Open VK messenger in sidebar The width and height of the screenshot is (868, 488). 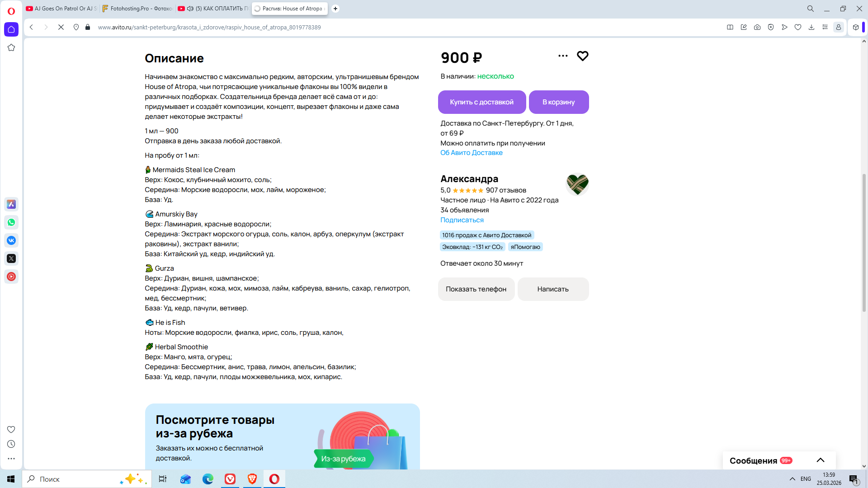click(11, 240)
